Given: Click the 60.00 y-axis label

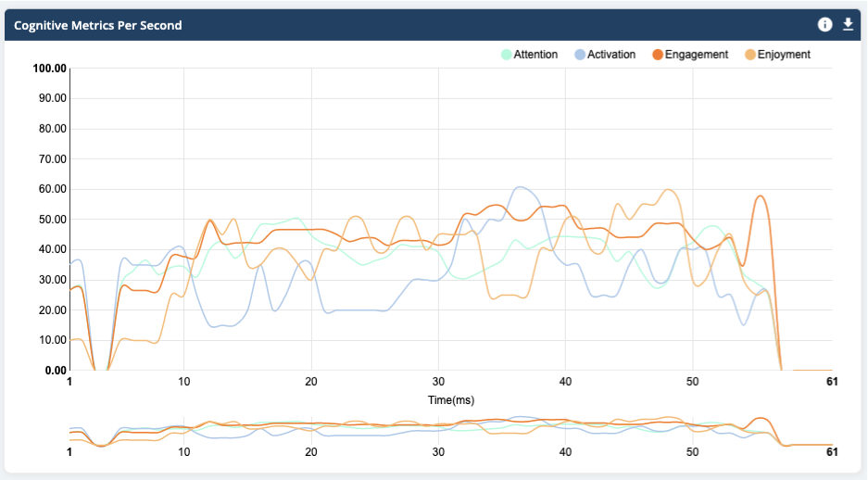Looking at the screenshot, I should (x=52, y=189).
